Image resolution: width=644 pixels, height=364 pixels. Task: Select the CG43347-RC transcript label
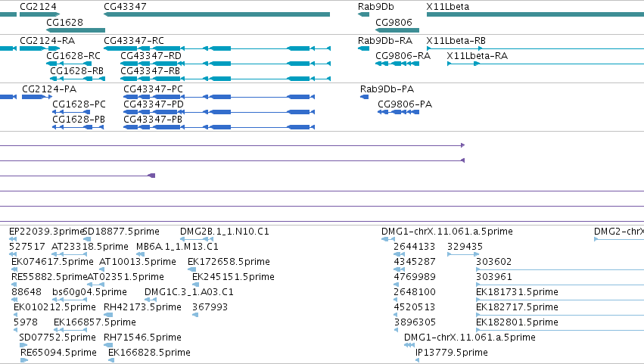pyautogui.click(x=134, y=41)
